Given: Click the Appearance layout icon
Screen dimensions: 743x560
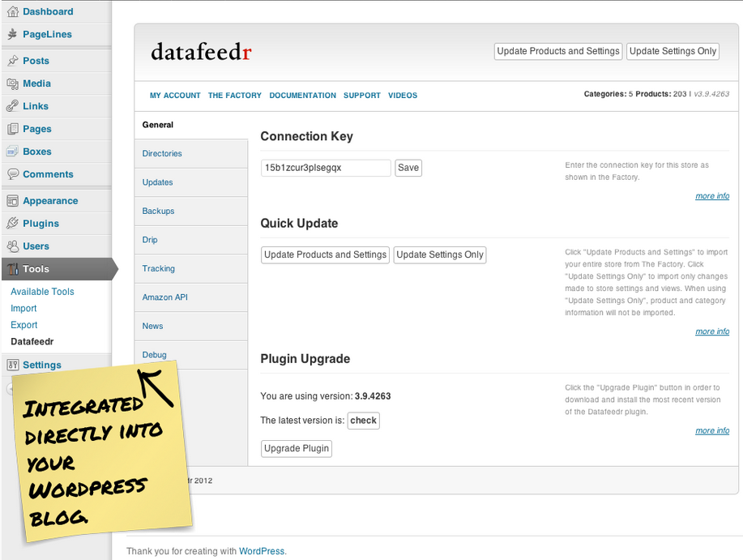Looking at the screenshot, I should click(x=13, y=201).
